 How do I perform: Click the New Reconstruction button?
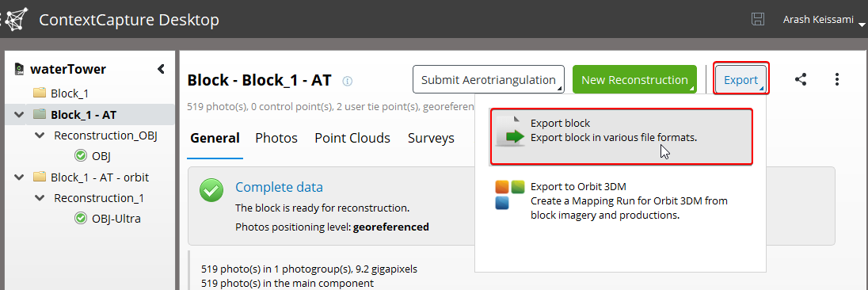tap(634, 80)
